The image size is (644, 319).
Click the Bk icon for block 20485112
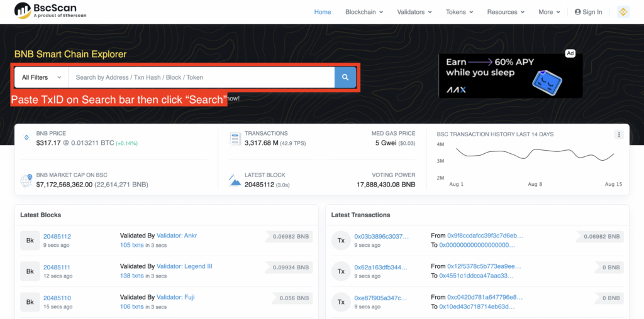click(30, 241)
